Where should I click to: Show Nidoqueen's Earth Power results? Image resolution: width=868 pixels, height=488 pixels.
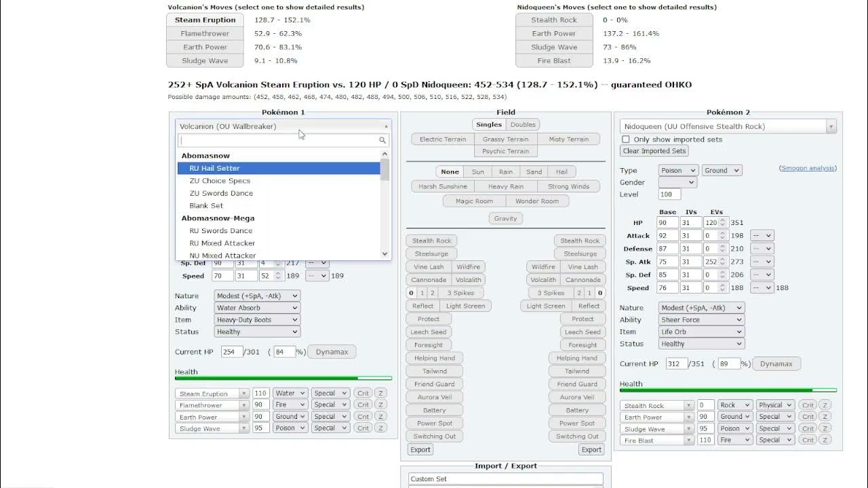point(554,34)
